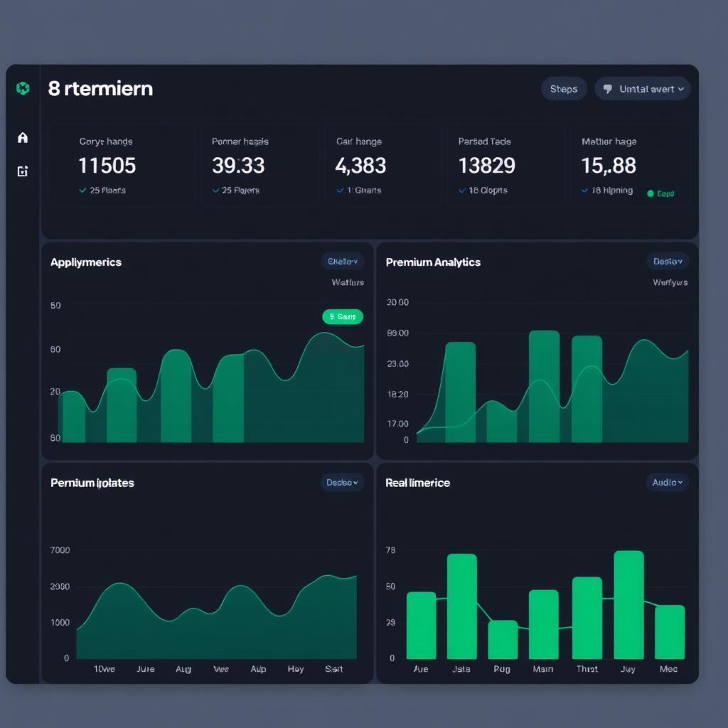Select the Car hange 4,383 card

[x=383, y=165]
